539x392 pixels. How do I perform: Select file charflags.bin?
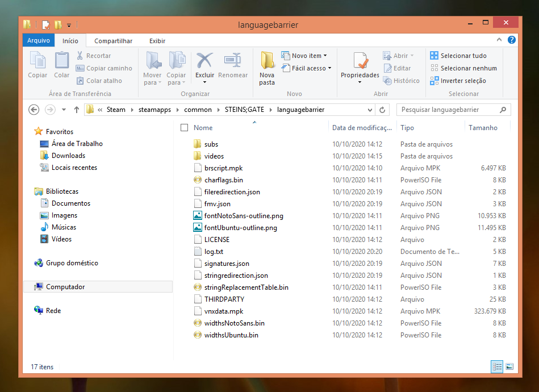click(218, 180)
